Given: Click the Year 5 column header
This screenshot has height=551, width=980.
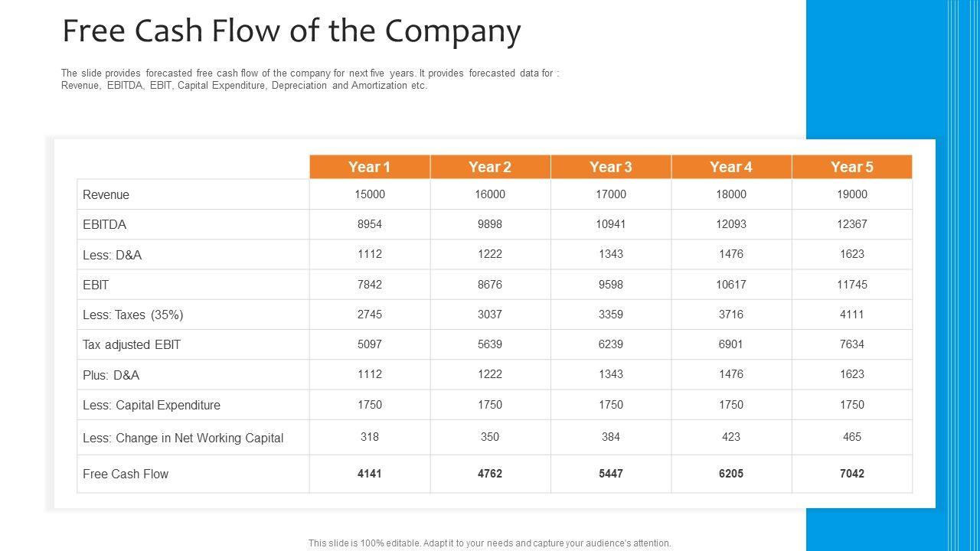Looking at the screenshot, I should (x=852, y=167).
